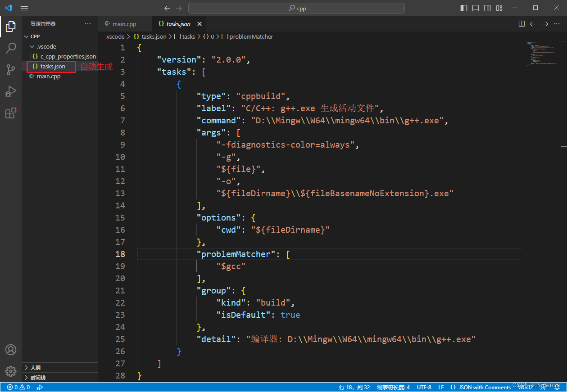
Task: Go back using title bar arrow
Action: [x=168, y=8]
